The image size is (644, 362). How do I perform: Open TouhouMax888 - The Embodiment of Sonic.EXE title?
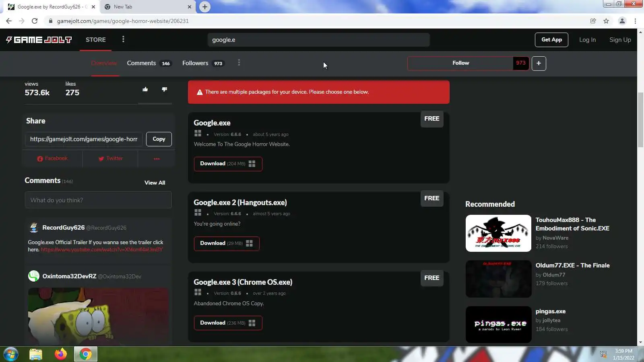coord(572,224)
